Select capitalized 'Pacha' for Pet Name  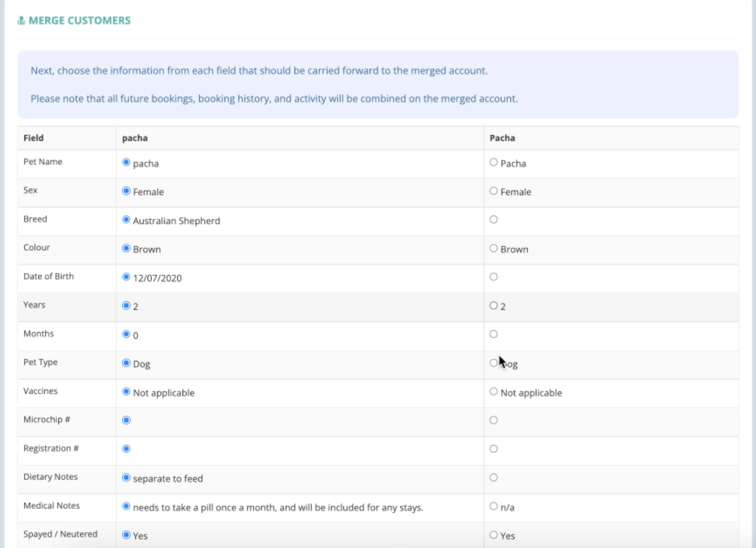tap(493, 162)
